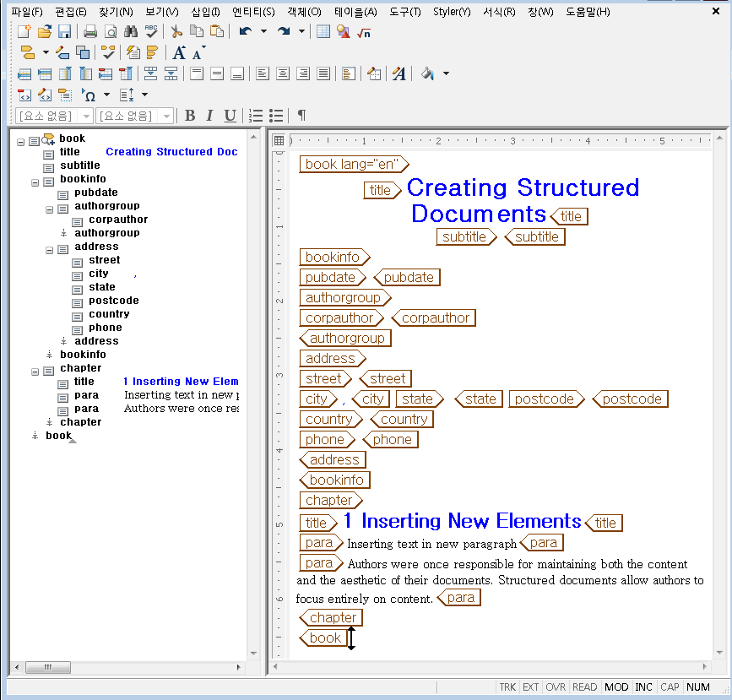Cut selection using the scissors icon
The width and height of the screenshot is (732, 700).
(x=176, y=32)
